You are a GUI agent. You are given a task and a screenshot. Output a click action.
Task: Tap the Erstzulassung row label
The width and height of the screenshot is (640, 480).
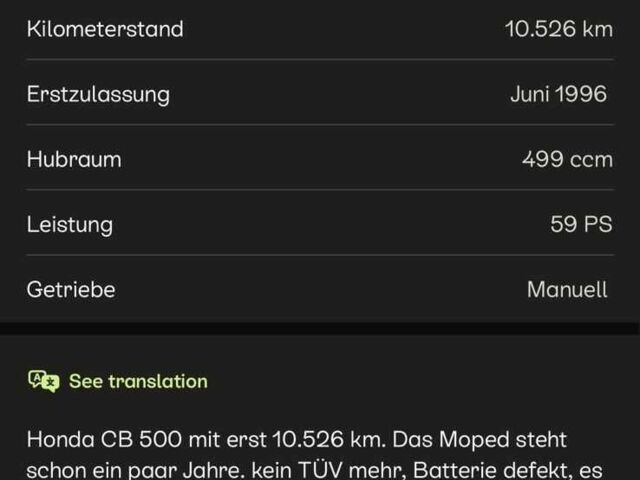point(98,94)
